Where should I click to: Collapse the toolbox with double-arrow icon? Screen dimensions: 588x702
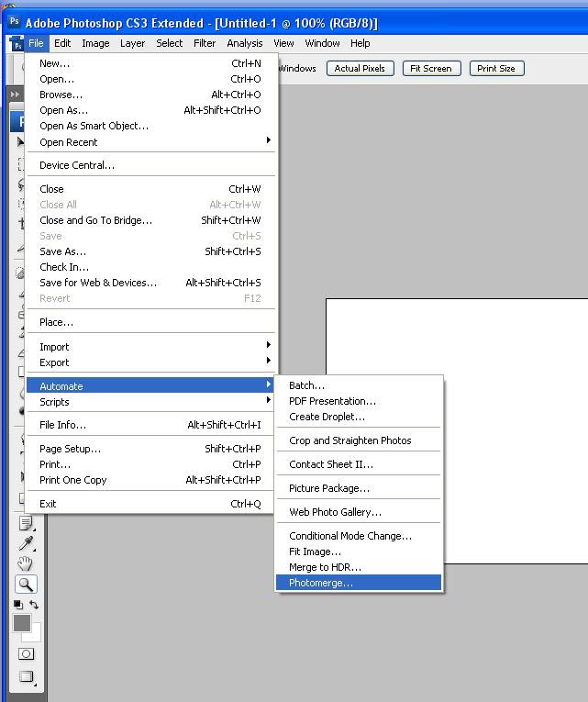[x=15, y=95]
